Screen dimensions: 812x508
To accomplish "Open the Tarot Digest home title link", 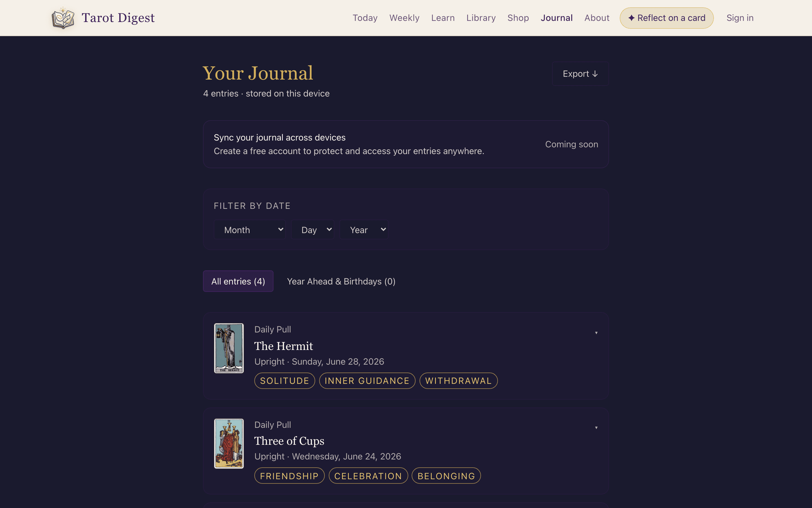I will pos(118,18).
